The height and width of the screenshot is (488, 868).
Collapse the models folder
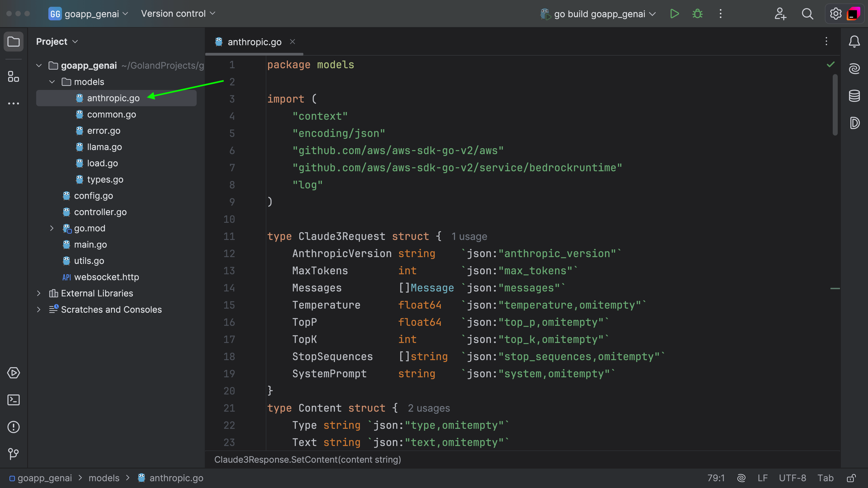click(52, 82)
